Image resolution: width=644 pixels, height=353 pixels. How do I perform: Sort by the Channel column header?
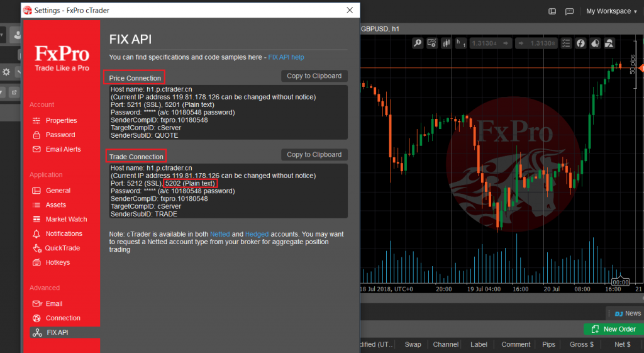446,344
